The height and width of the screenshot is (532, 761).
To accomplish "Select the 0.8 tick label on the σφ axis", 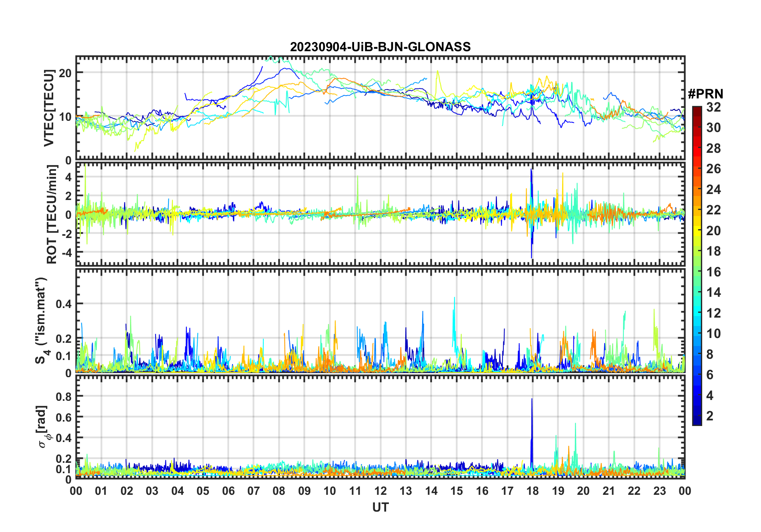I will pos(63,397).
